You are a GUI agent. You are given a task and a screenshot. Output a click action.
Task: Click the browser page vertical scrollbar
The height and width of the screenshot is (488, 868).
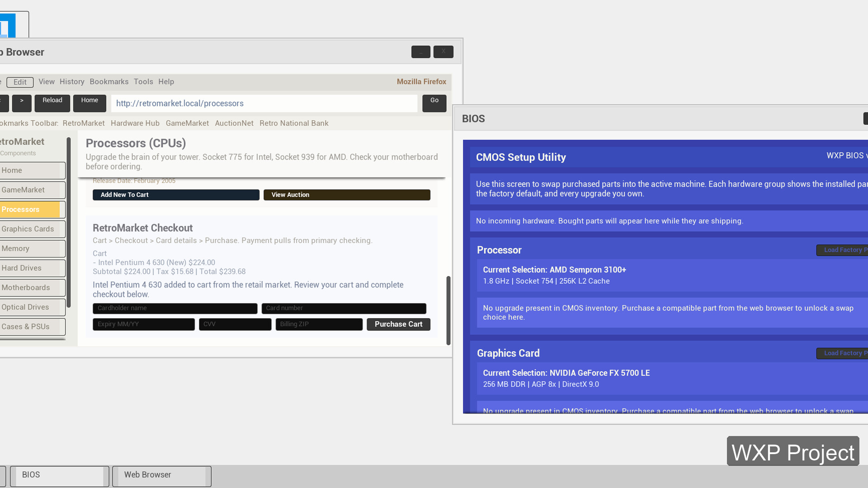[x=448, y=310]
